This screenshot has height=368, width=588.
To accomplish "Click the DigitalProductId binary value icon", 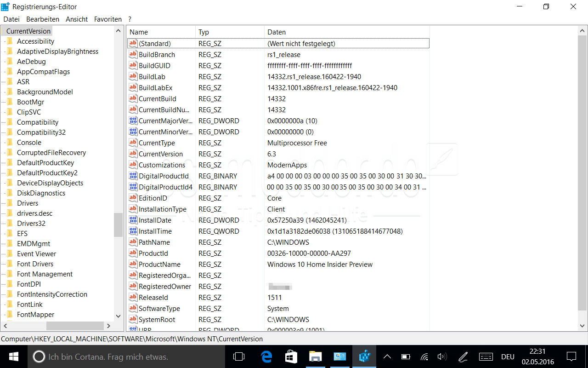I will pyautogui.click(x=133, y=176).
